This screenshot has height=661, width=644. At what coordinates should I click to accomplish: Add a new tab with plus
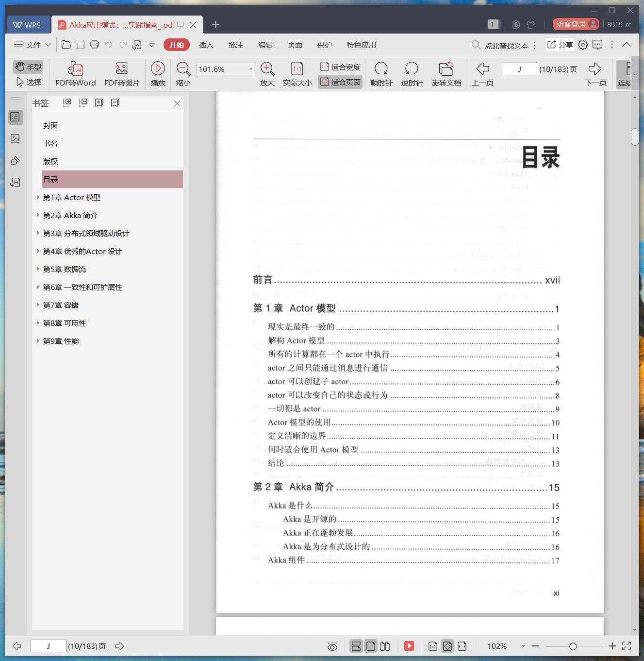coord(216,24)
